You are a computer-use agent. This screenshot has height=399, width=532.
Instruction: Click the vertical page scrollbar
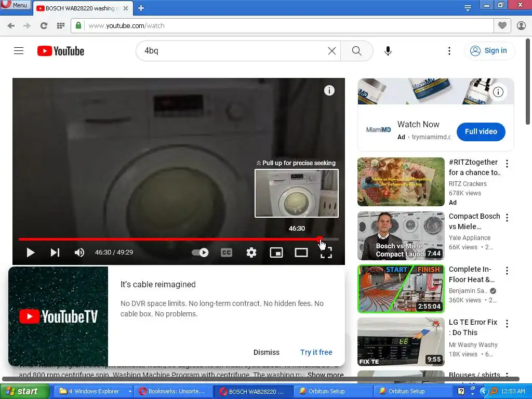528,82
